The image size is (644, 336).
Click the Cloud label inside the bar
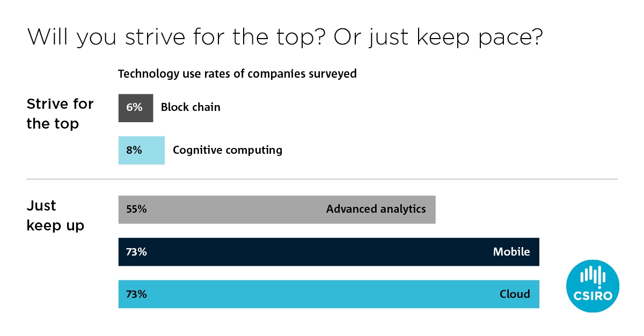(x=515, y=294)
